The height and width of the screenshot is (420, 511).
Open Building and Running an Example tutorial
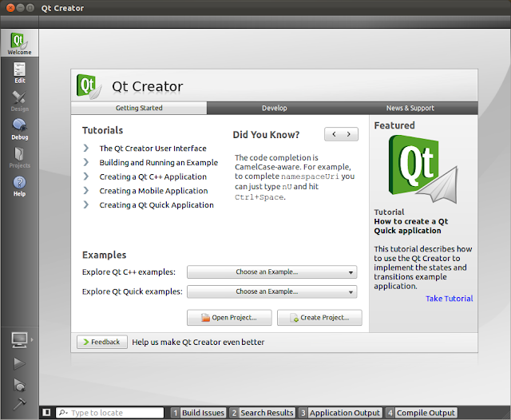159,163
